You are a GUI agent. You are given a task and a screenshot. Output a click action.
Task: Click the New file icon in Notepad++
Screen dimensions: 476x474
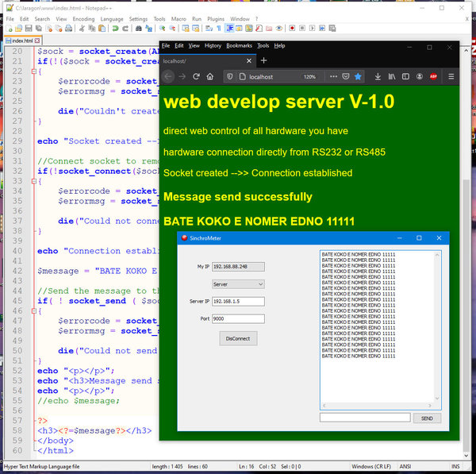9,29
